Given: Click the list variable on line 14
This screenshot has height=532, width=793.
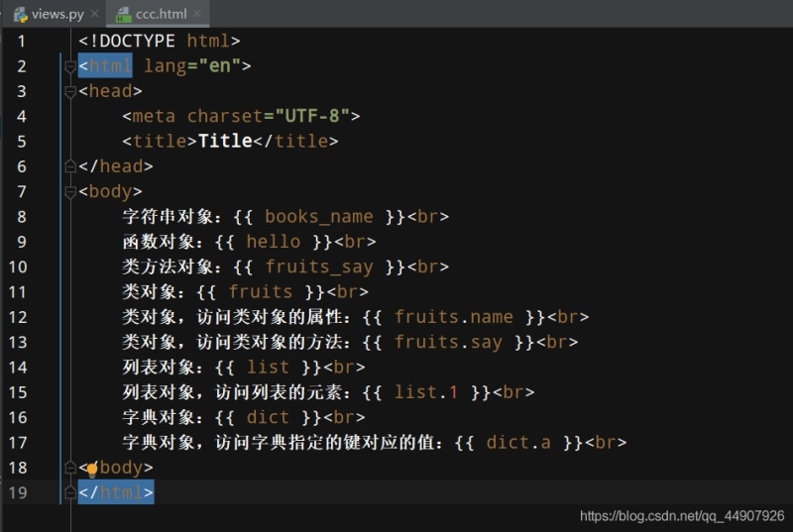Looking at the screenshot, I should [x=268, y=367].
